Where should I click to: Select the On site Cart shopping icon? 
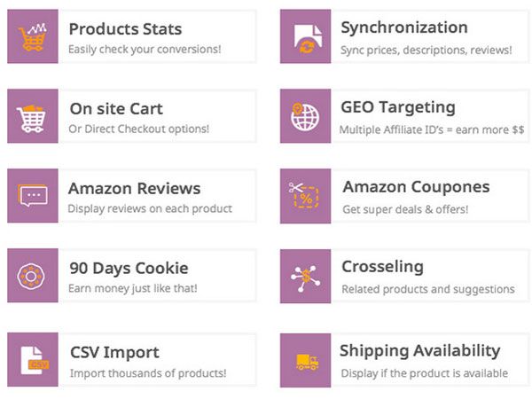33,117
